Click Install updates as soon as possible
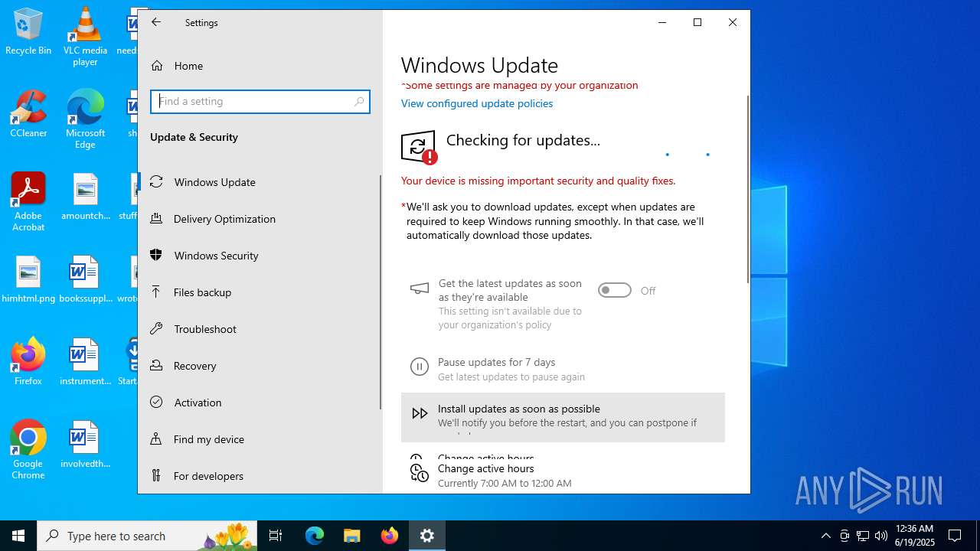 (x=563, y=418)
